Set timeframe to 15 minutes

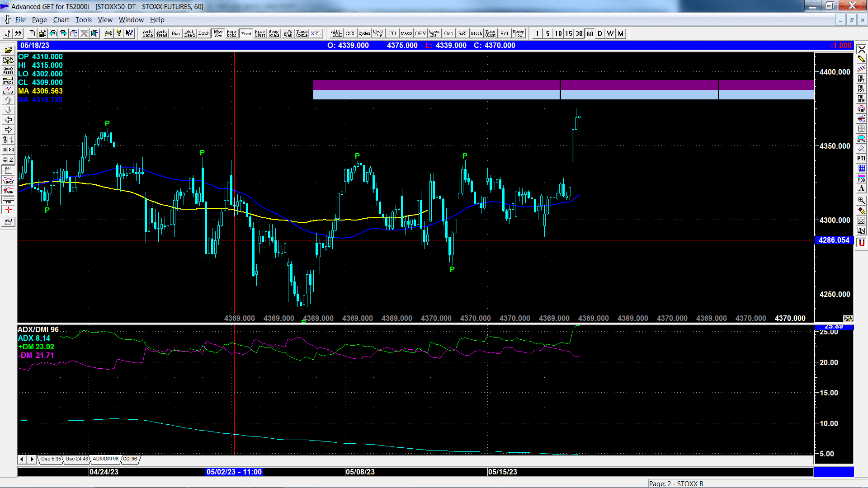pyautogui.click(x=569, y=33)
